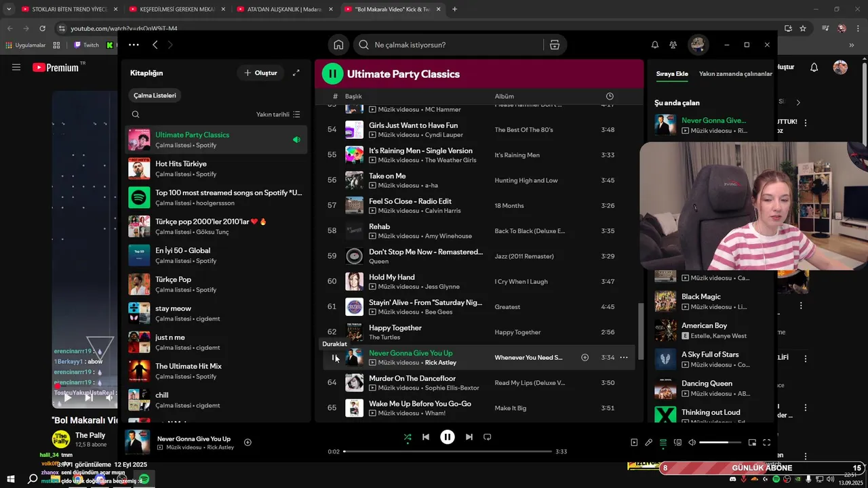Open chill playlist in library

point(216,400)
